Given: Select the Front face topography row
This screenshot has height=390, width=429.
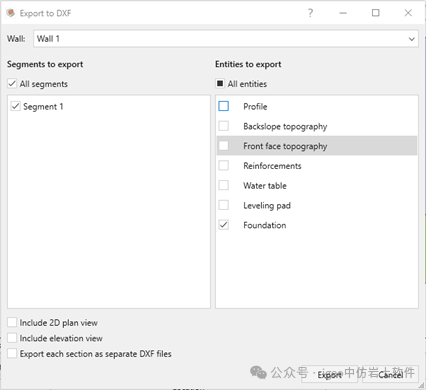Looking at the screenshot, I should coord(317,146).
